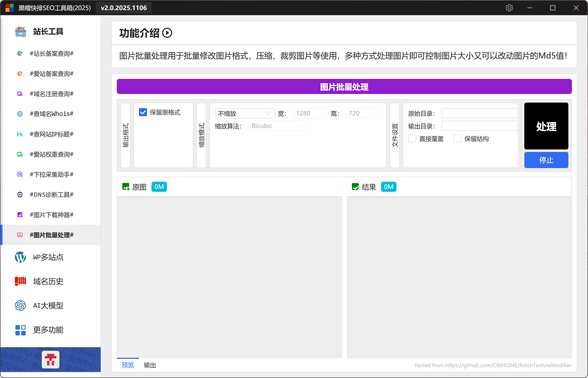Screen dimensions: 588x378
Task: Click the red 域名历史 icon
Action: (20, 281)
